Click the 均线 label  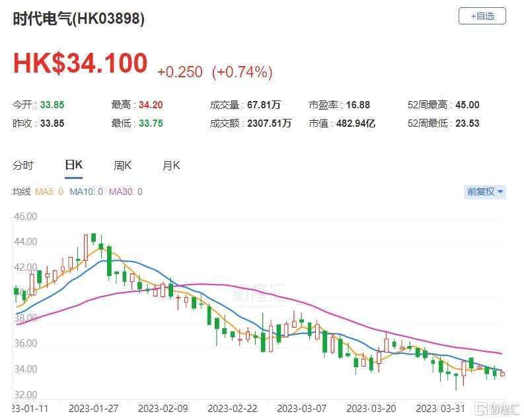click(22, 192)
